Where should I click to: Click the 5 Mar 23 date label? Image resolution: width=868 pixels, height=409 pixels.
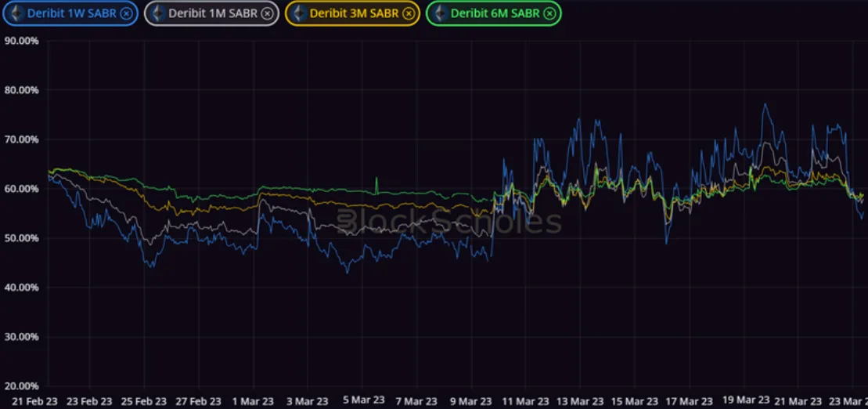tap(362, 400)
